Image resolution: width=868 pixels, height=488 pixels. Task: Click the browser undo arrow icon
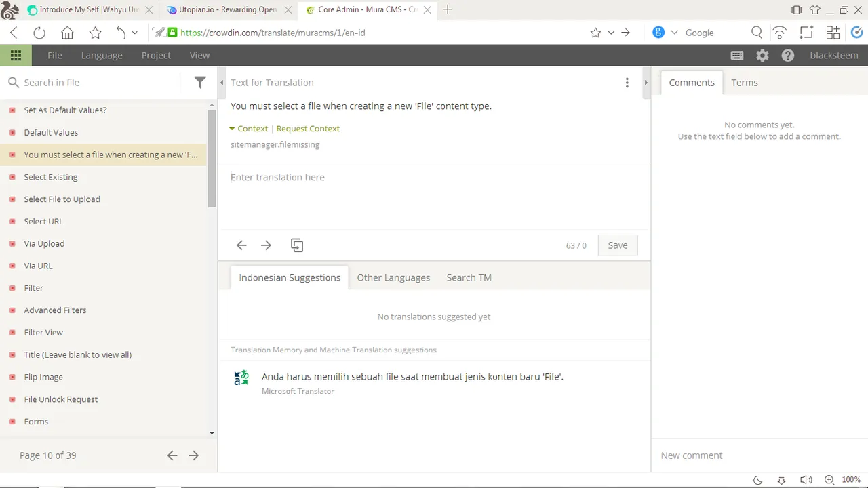coord(121,33)
